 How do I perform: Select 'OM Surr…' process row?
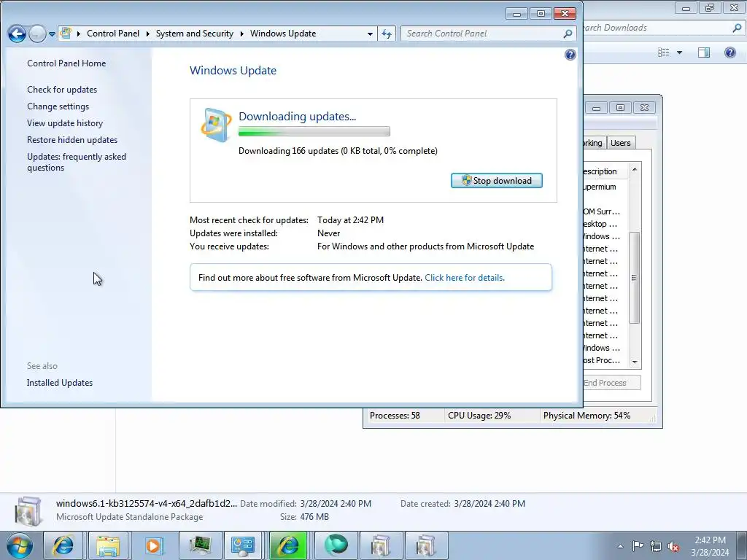(605, 211)
